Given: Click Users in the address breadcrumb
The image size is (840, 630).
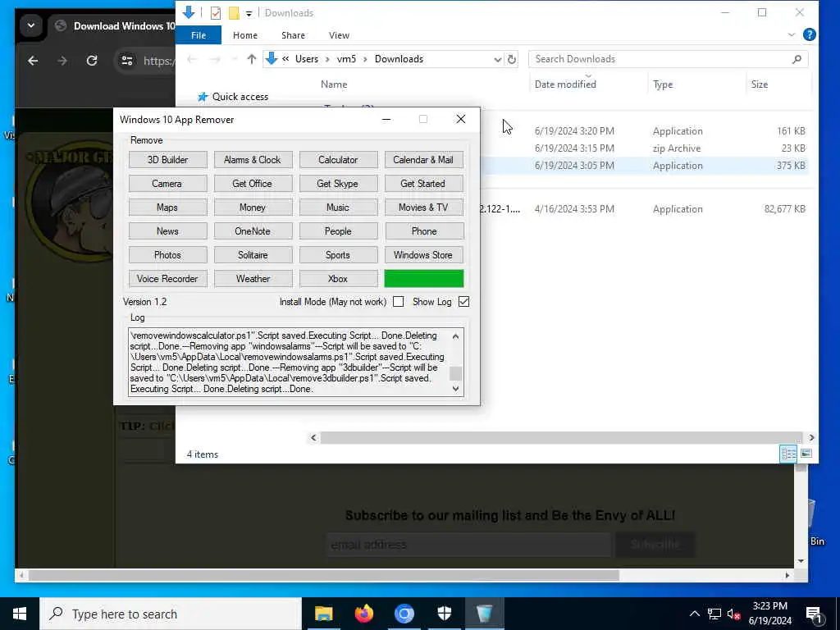Looking at the screenshot, I should click(307, 59).
